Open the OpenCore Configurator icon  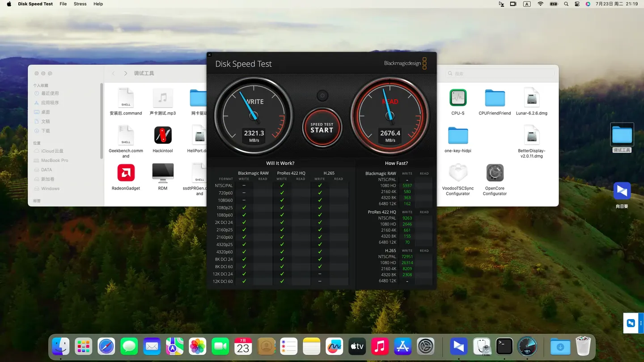pos(495,173)
